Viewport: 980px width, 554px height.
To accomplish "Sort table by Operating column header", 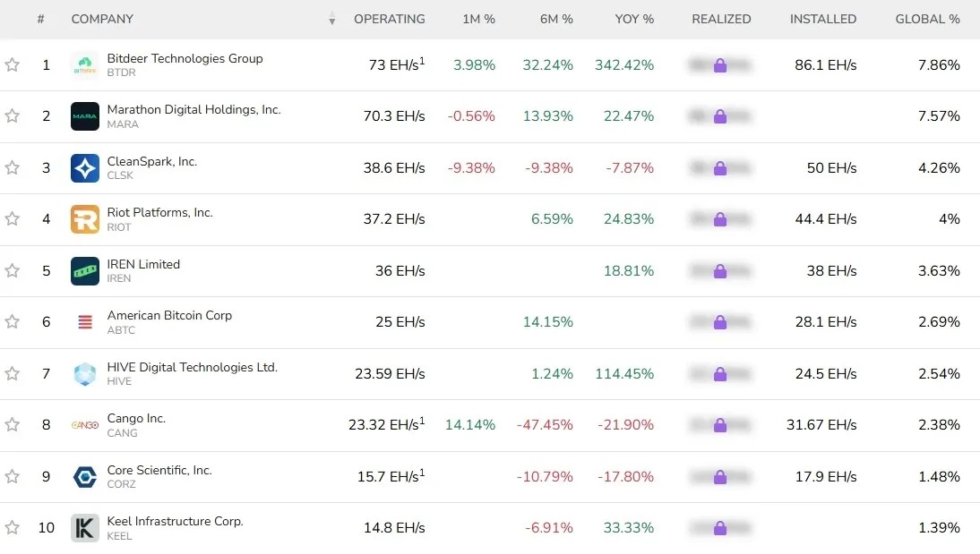I will click(x=390, y=19).
